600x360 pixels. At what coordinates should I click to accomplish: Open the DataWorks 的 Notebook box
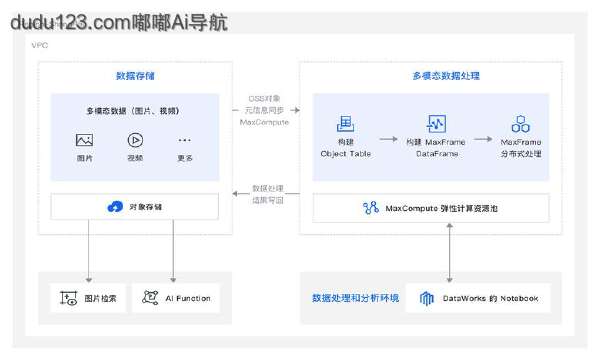[x=478, y=298]
